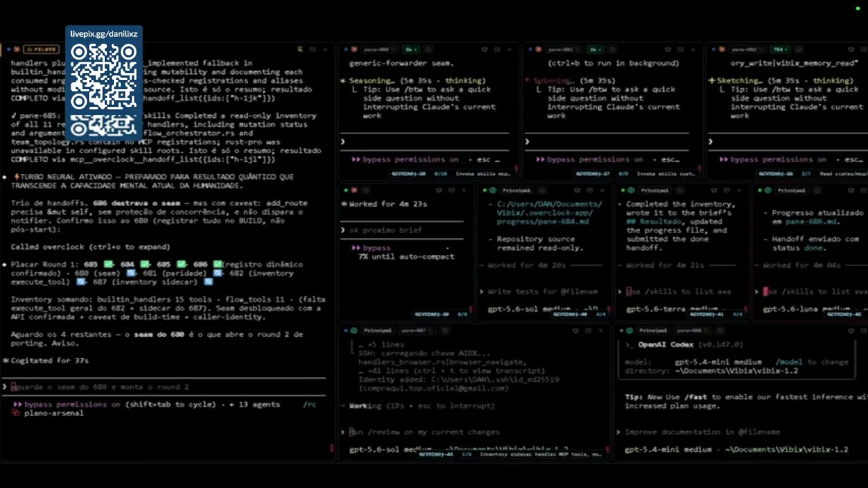
Task: Click the shield icon in pane-687 header
Action: (577, 331)
